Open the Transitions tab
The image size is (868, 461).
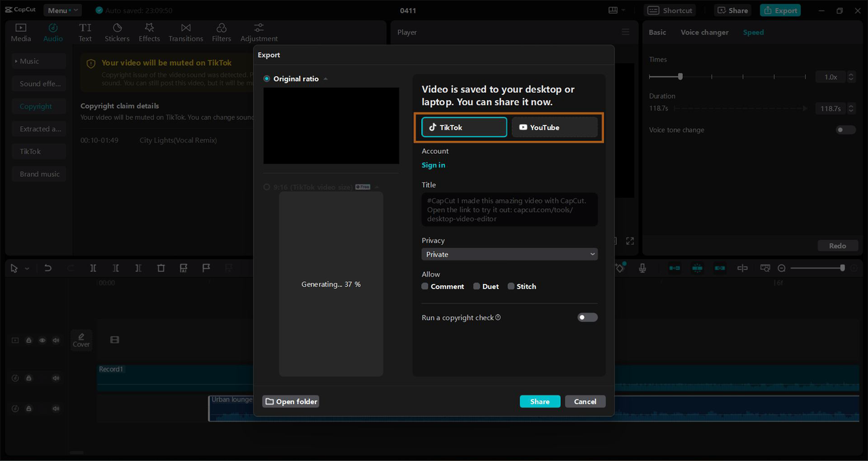click(186, 33)
